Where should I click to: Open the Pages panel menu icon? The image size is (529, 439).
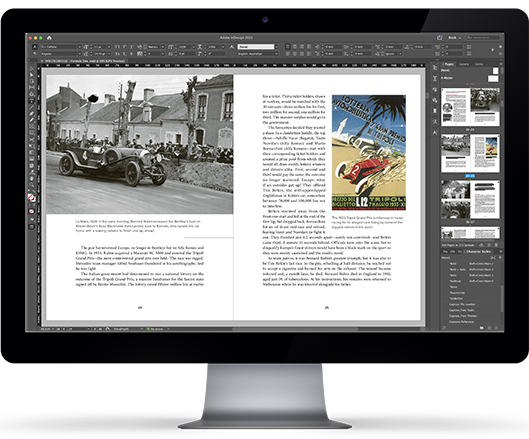(501, 64)
